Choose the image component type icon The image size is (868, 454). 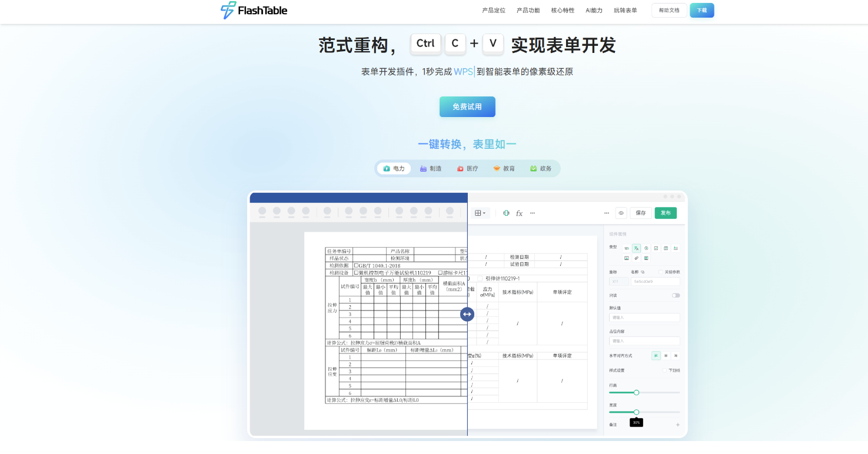click(x=627, y=258)
